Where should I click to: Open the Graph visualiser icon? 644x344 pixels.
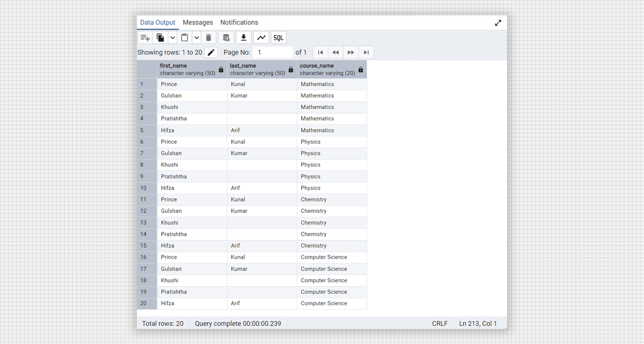[261, 38]
